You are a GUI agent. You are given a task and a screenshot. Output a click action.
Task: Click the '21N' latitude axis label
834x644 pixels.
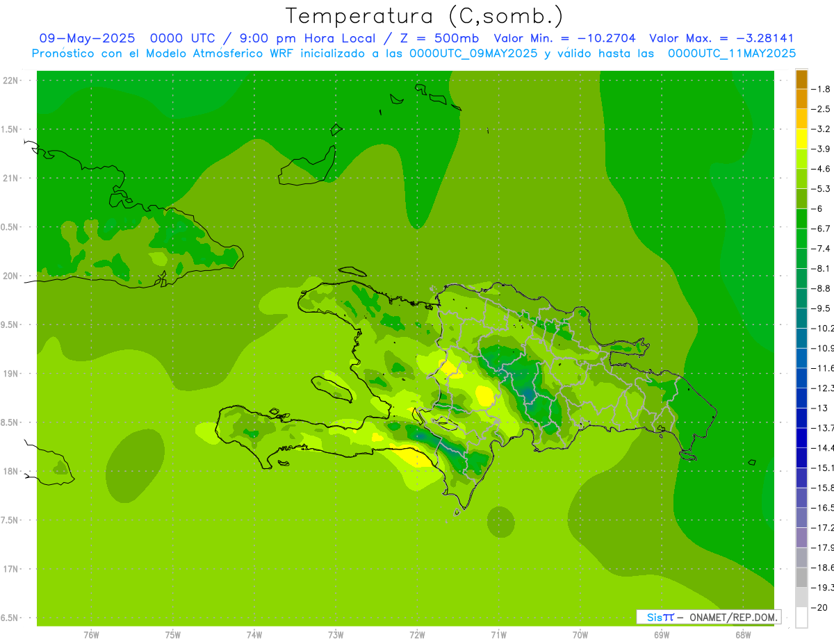click(x=12, y=179)
